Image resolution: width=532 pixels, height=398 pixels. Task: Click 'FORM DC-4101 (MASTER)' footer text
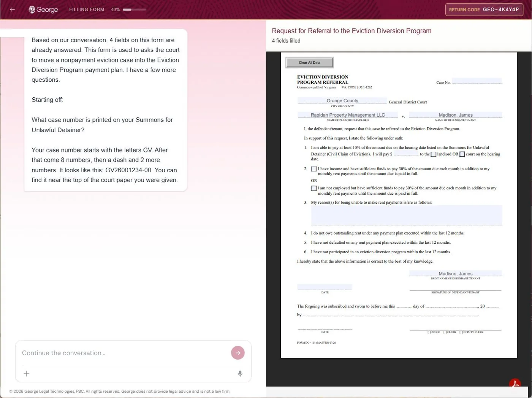pos(316,343)
